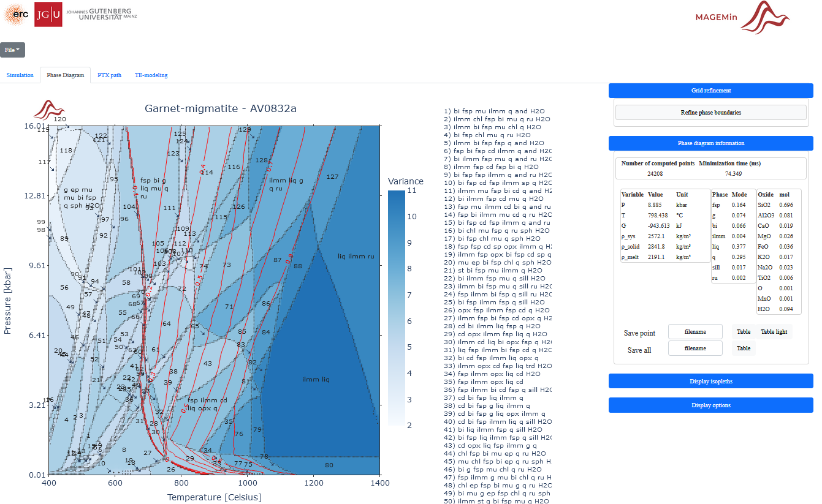
Task: Click the Variance colorbar scale
Action: point(397,308)
